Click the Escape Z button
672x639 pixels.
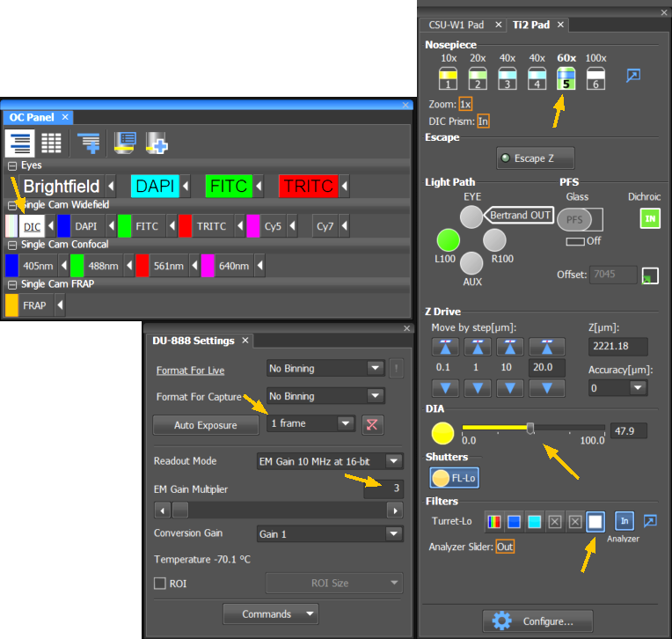click(536, 158)
